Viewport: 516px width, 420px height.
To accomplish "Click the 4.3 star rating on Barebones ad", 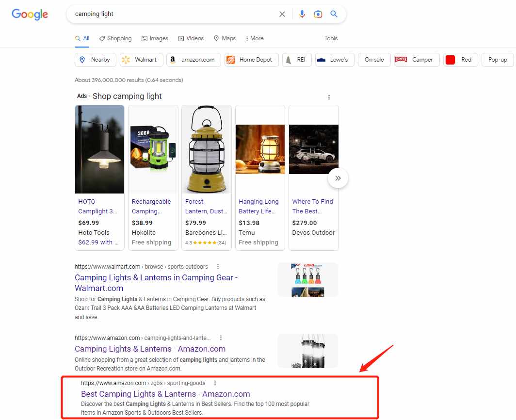I will (206, 242).
